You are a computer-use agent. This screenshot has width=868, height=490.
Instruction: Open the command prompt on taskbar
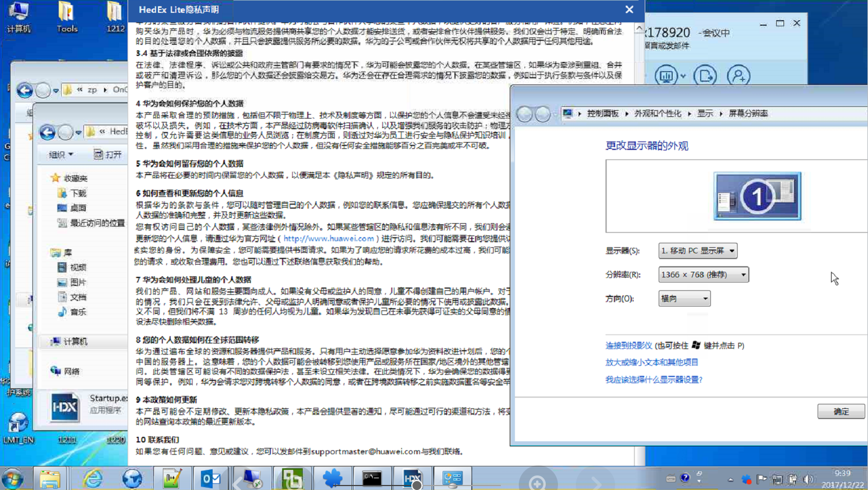coord(372,479)
